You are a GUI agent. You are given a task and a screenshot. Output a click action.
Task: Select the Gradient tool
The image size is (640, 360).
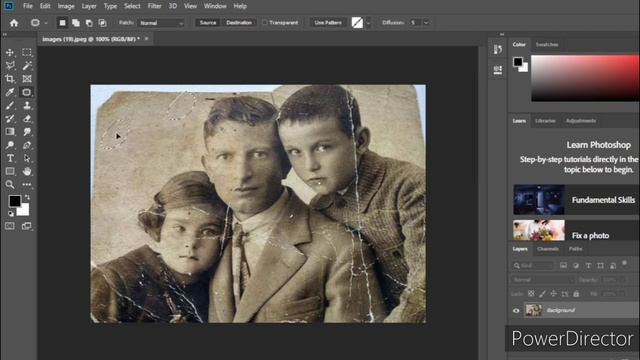coord(10,132)
